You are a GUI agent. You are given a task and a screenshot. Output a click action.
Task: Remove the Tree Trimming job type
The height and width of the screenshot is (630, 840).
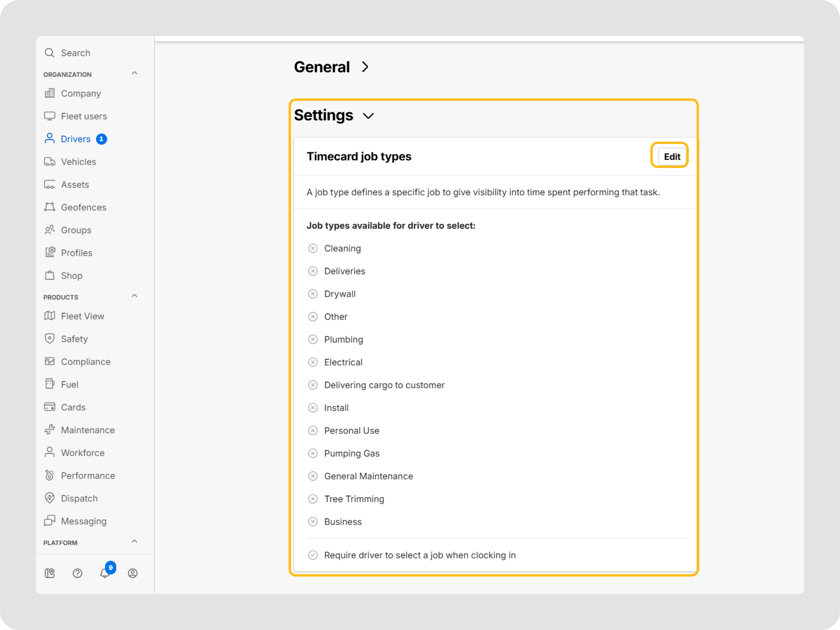[313, 499]
